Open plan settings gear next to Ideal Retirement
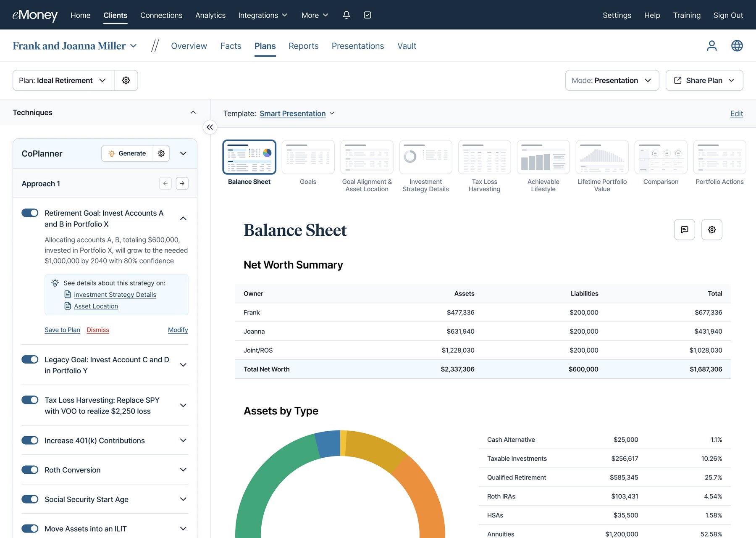This screenshot has height=538, width=756. coord(126,80)
